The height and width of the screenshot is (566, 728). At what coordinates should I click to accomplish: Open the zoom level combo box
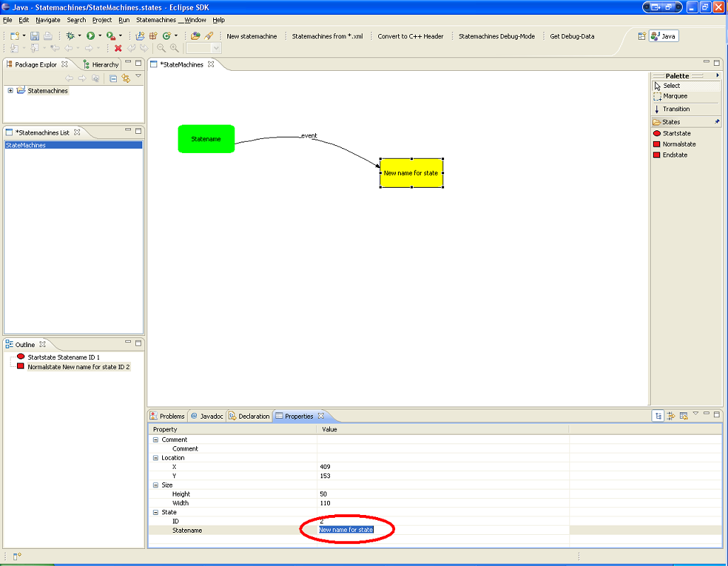(203, 48)
